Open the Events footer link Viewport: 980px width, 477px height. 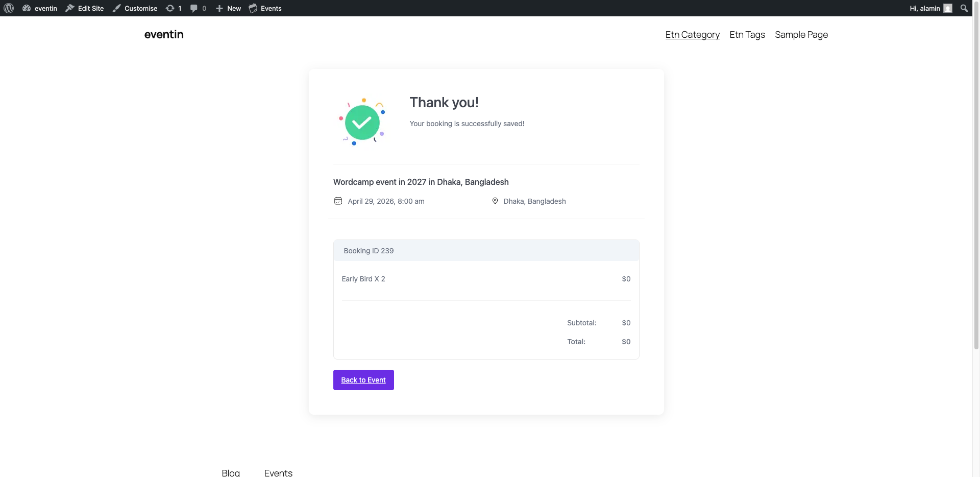278,472
